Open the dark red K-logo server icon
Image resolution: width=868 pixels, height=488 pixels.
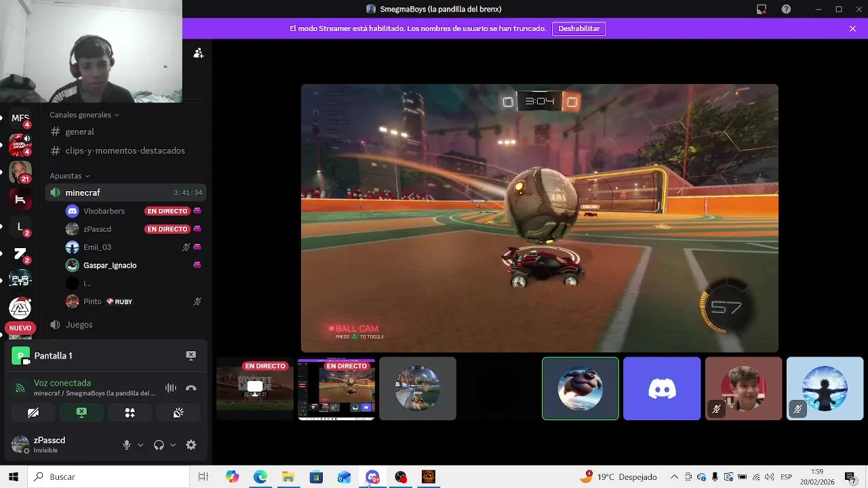(x=20, y=199)
